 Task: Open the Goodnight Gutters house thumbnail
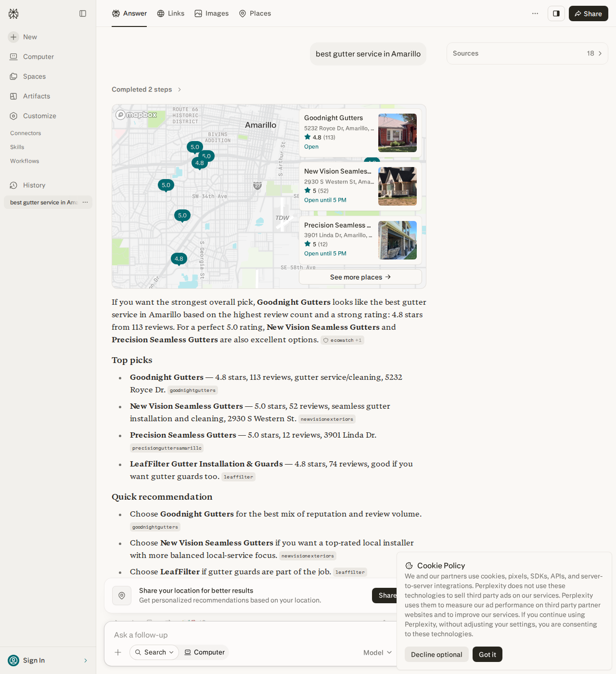398,133
